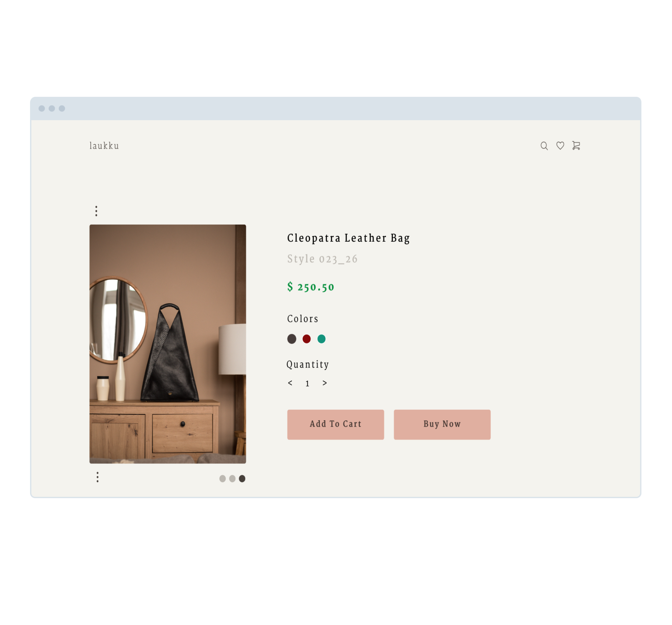Click the Cleopatra Leather Bag title

coord(348,238)
